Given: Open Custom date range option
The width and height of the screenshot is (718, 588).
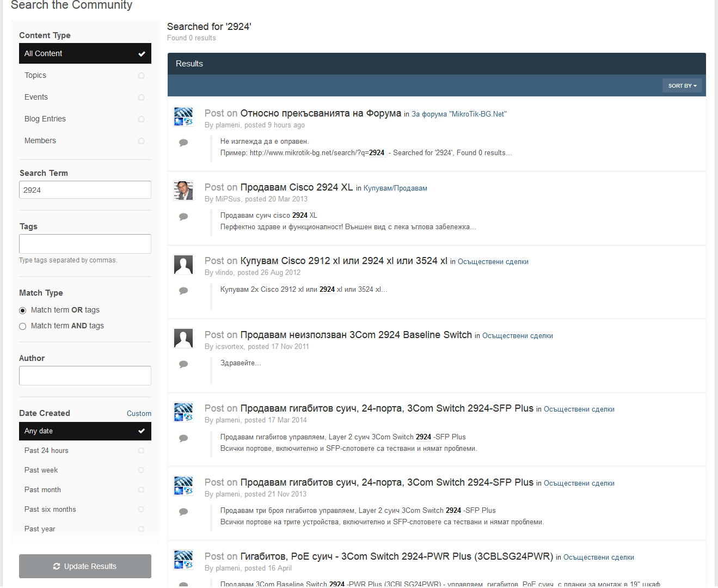Looking at the screenshot, I should (139, 414).
